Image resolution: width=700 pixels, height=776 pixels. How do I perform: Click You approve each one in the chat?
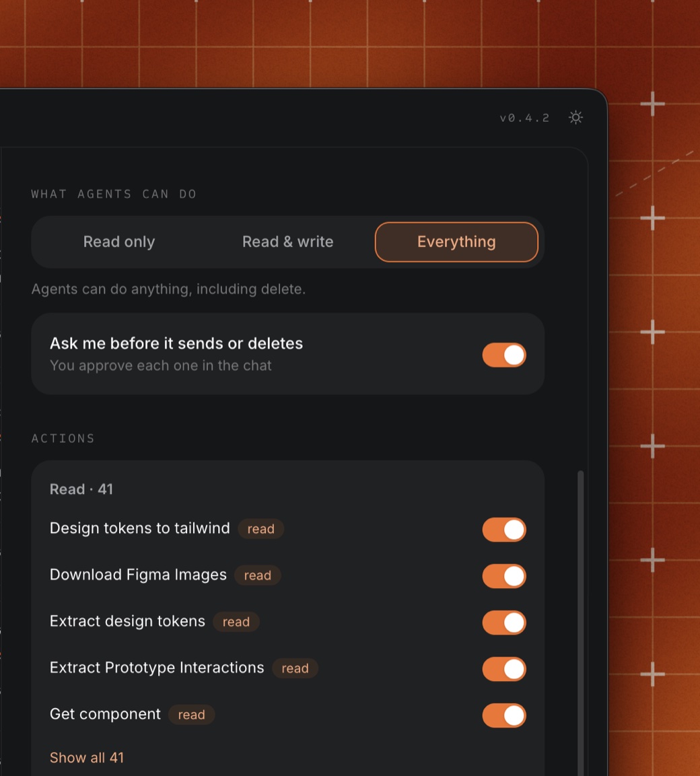[160, 365]
